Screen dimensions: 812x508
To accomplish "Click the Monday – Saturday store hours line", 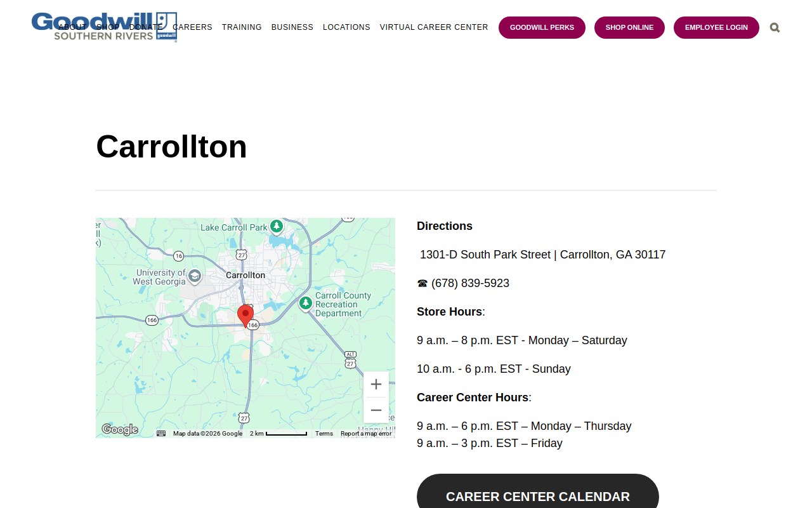I will coord(522,340).
